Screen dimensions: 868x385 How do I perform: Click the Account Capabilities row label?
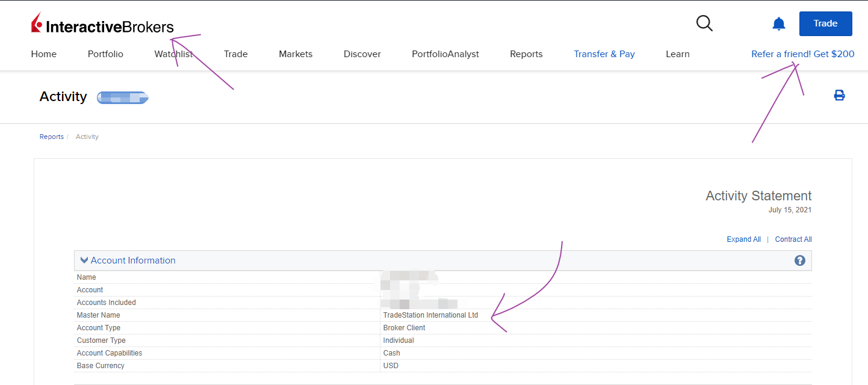click(x=110, y=353)
